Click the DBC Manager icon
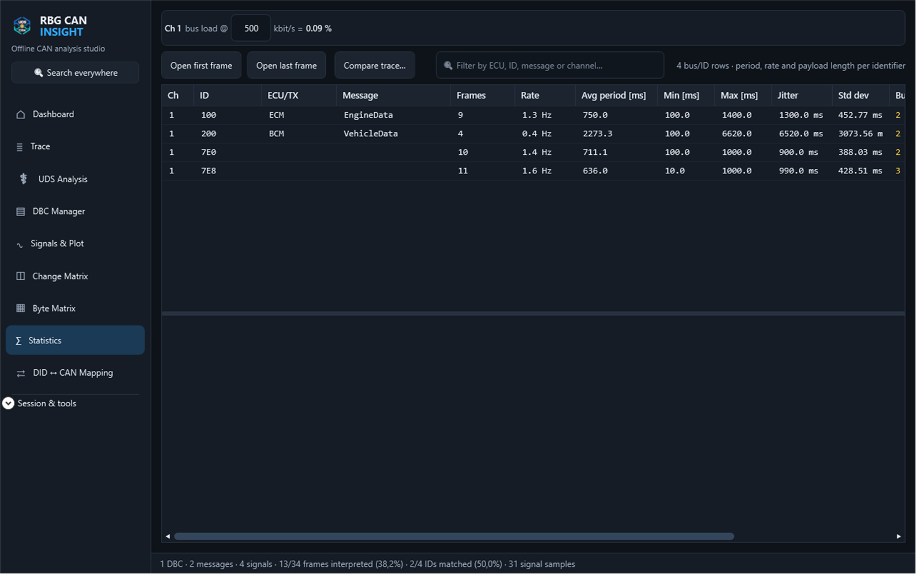This screenshot has height=582, width=924. click(x=21, y=212)
